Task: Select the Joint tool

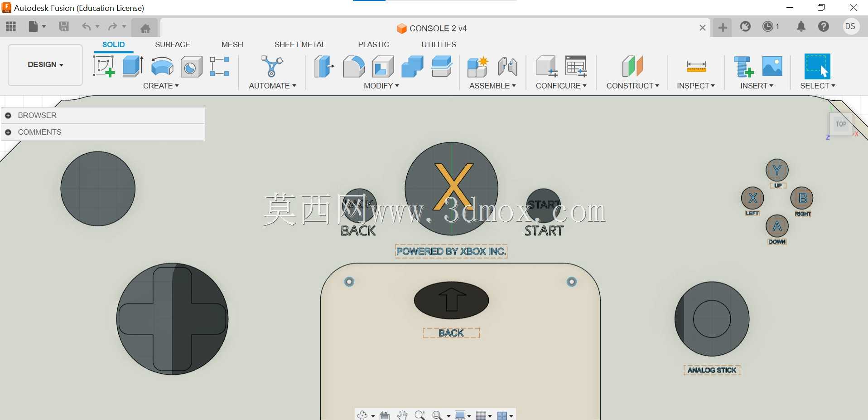Action: pyautogui.click(x=507, y=66)
